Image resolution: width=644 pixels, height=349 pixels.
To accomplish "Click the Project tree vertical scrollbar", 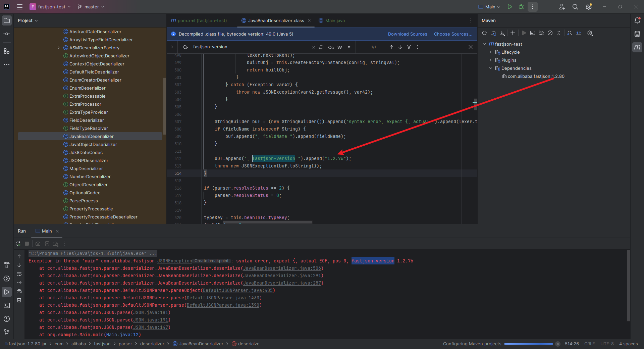I will 164,106.
